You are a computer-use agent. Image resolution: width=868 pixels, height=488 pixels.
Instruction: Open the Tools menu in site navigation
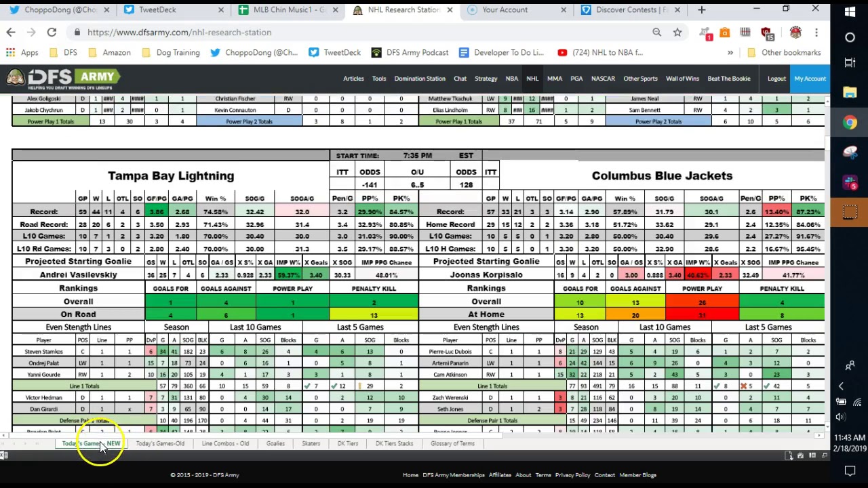[379, 79]
